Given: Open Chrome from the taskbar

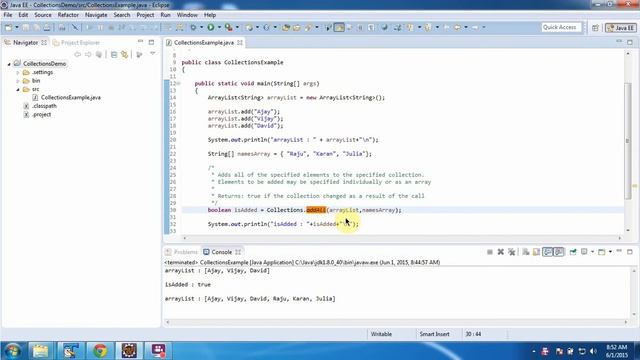Looking at the screenshot, I should click(100, 351).
